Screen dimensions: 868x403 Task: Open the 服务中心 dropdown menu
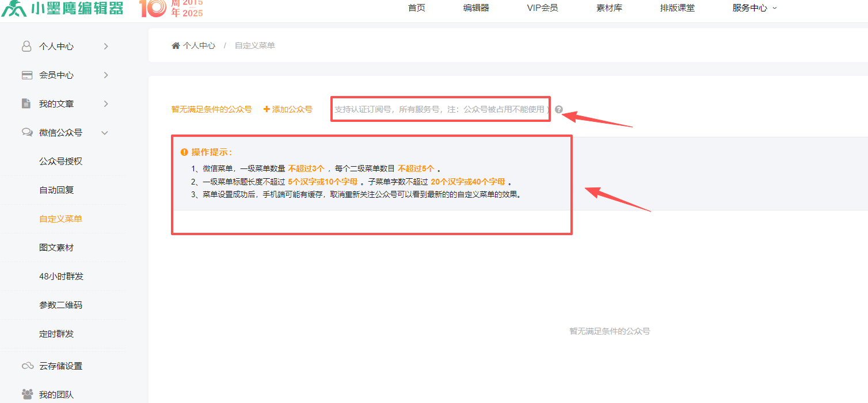tap(754, 8)
